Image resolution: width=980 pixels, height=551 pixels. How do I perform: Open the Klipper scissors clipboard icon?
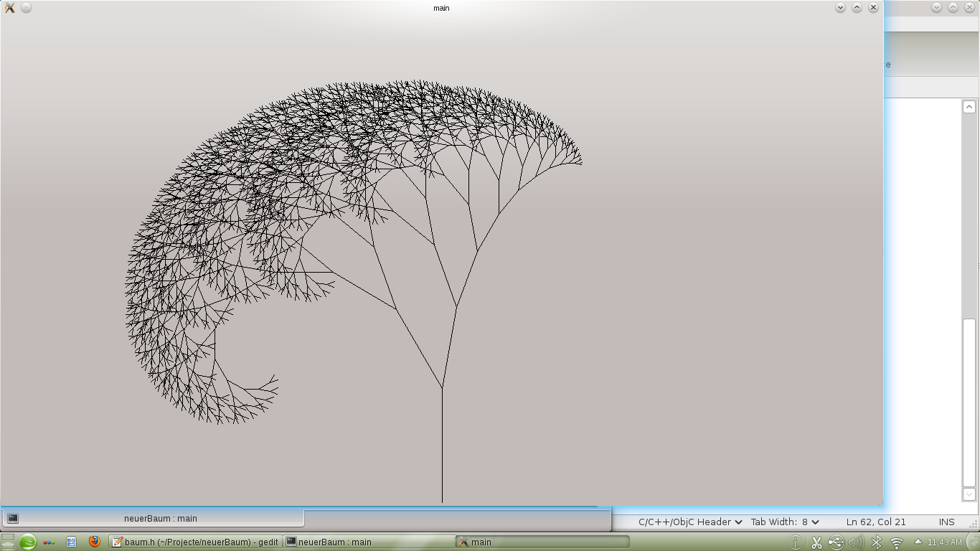pos(816,542)
